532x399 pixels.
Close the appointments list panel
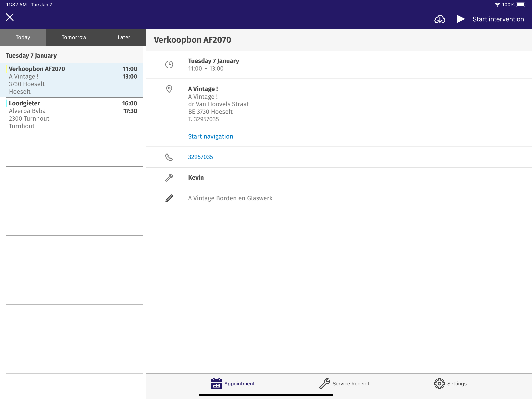10,17
